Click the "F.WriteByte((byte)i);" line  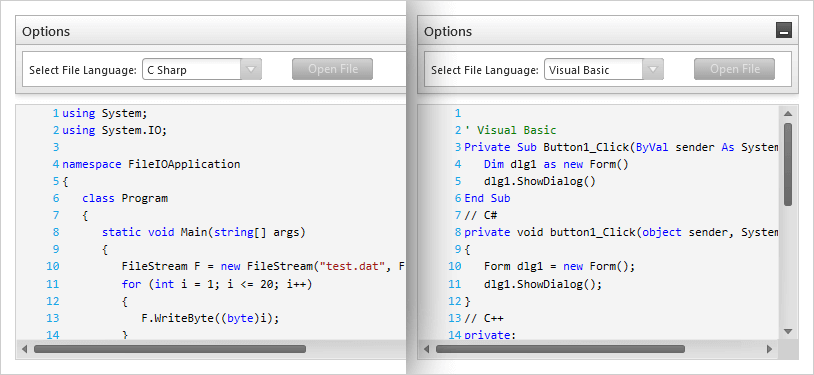210,318
